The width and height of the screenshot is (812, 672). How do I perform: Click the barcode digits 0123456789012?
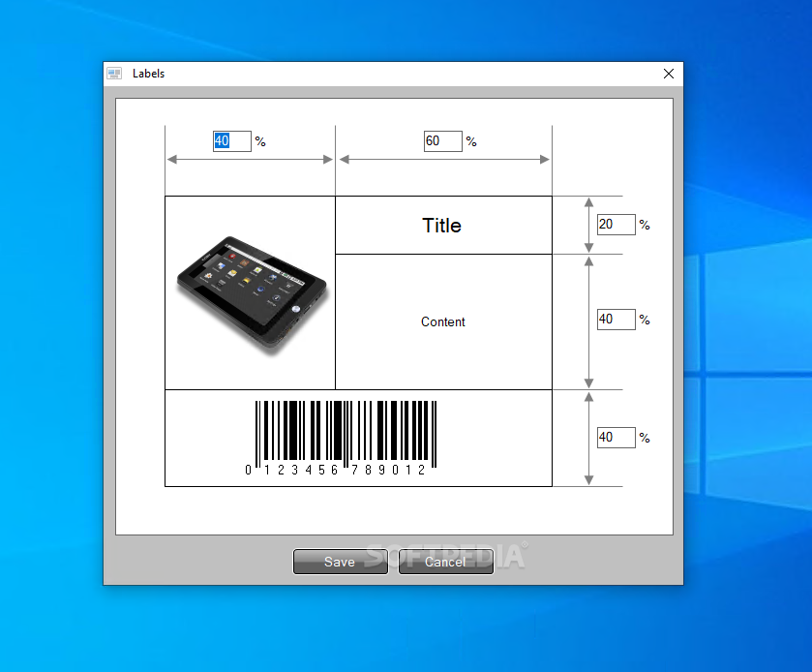(x=335, y=470)
